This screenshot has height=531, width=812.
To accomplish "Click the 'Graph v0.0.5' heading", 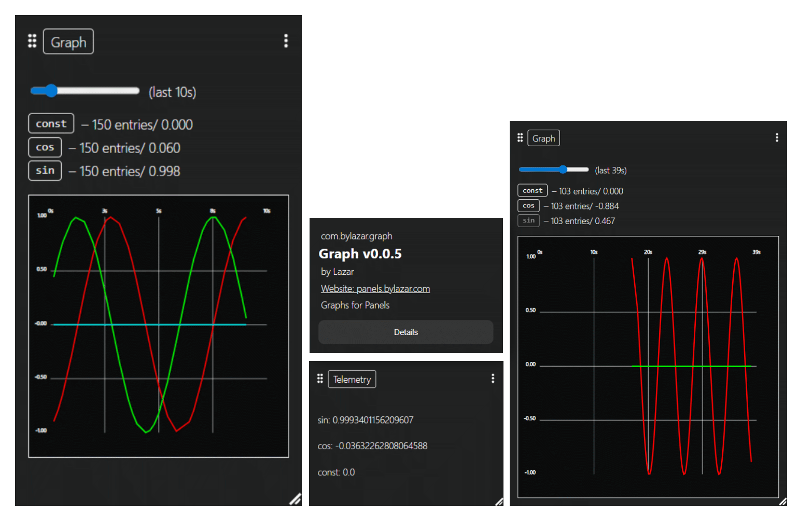I will (360, 254).
